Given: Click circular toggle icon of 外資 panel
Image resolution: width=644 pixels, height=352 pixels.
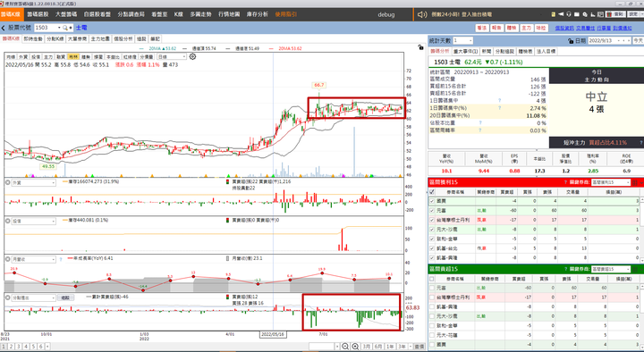Looking at the screenshot, I should pyautogui.click(x=8, y=182).
